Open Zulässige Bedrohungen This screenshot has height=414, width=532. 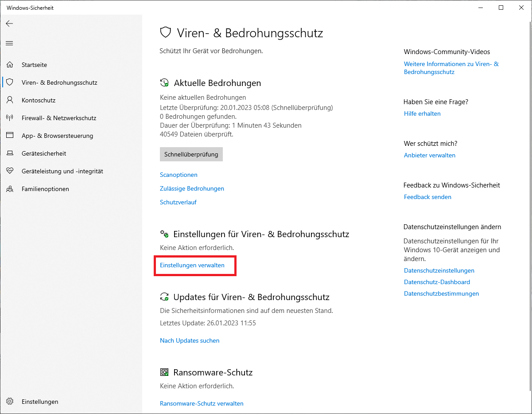click(192, 188)
